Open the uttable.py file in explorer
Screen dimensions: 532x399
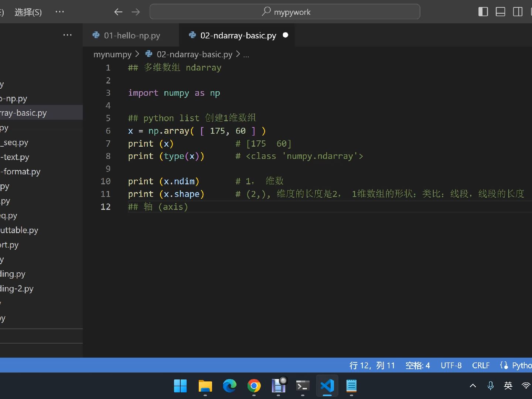[41, 230]
